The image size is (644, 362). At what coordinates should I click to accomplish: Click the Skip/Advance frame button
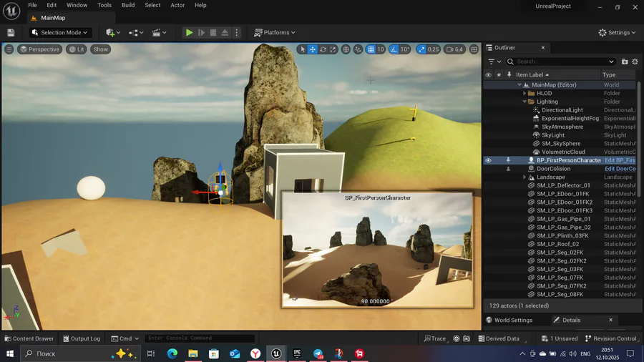pyautogui.click(x=201, y=32)
